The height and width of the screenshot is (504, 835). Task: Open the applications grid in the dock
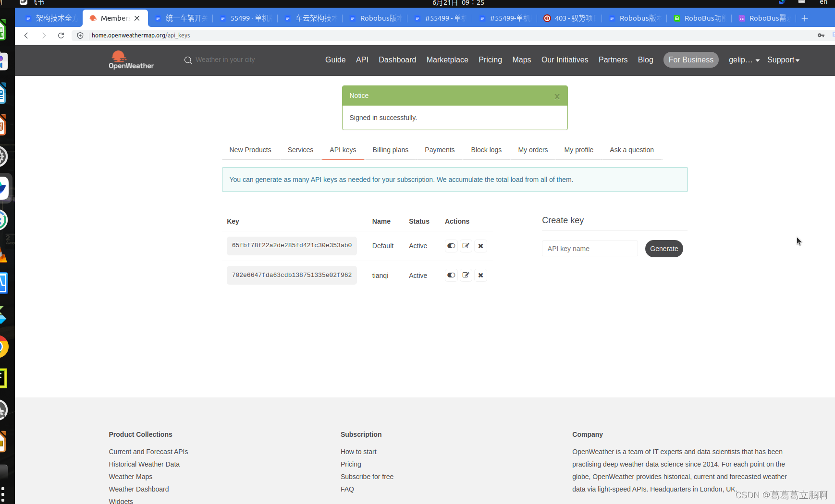pos(3,494)
